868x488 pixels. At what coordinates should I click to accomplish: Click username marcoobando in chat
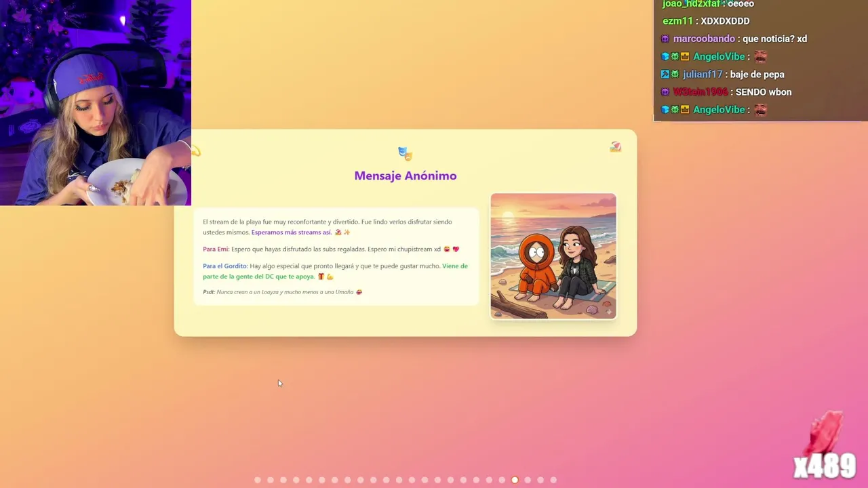[704, 39]
